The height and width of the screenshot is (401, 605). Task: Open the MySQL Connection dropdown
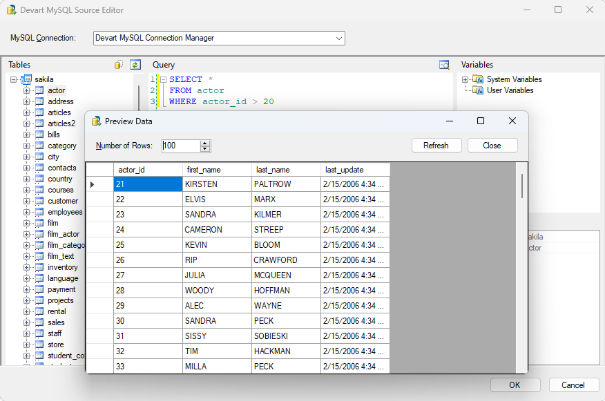point(338,38)
